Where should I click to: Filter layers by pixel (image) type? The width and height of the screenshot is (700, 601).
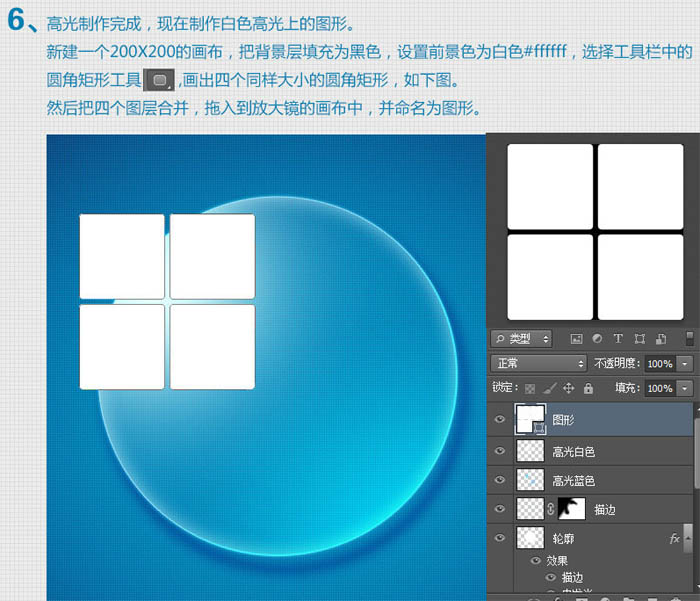tap(576, 339)
